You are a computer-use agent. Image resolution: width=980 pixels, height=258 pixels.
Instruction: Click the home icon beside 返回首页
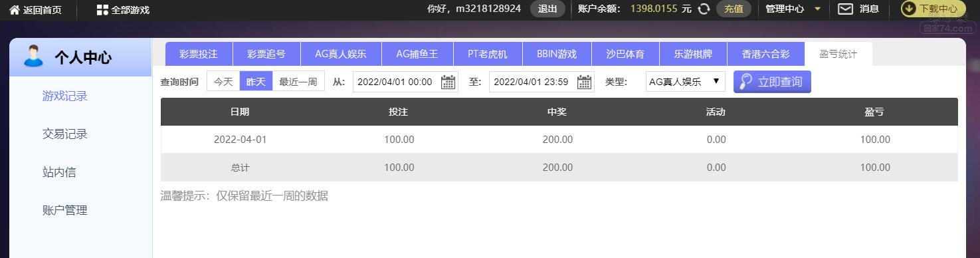[x=15, y=9]
